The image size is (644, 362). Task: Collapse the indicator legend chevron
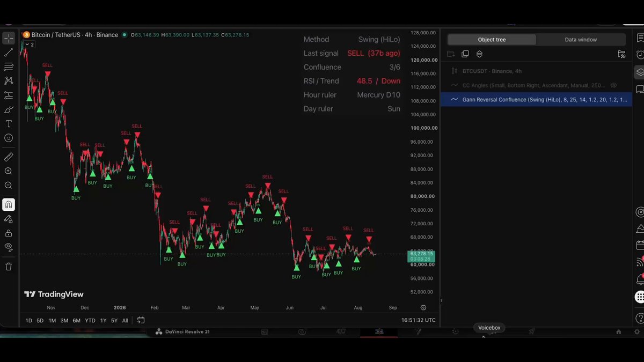(x=29, y=45)
